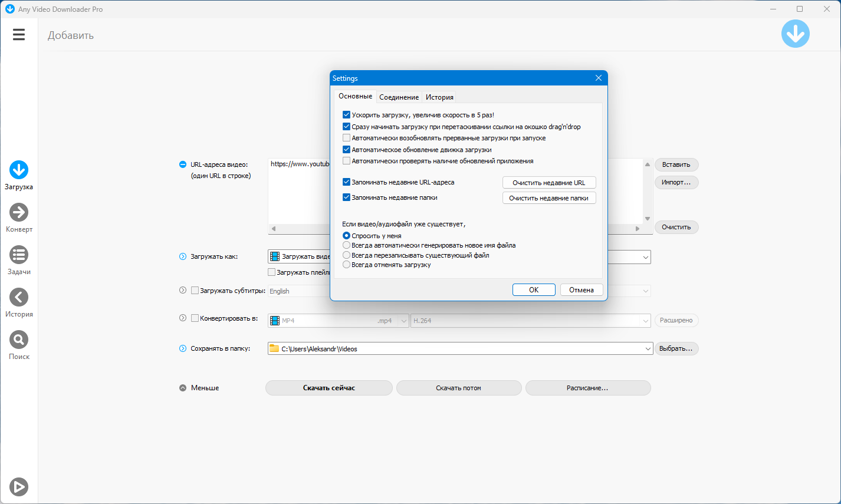Collapse options with "Меньше" expander
841x504 pixels.
183,388
